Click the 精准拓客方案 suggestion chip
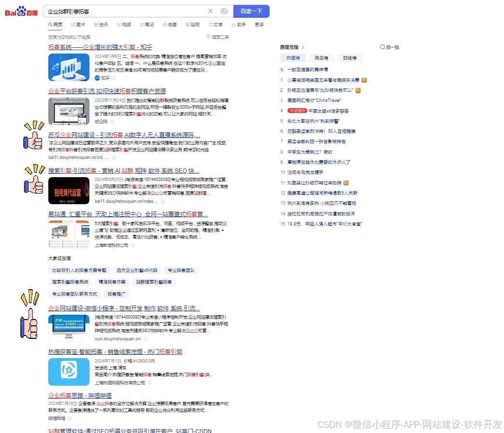Image resolution: width=504 pixels, height=433 pixels. [x=112, y=282]
